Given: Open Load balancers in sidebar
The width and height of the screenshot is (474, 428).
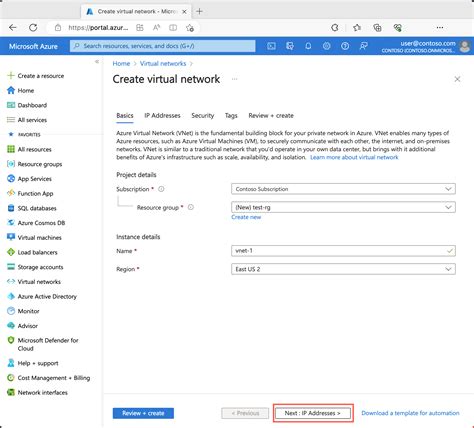Looking at the screenshot, I should (32, 252).
